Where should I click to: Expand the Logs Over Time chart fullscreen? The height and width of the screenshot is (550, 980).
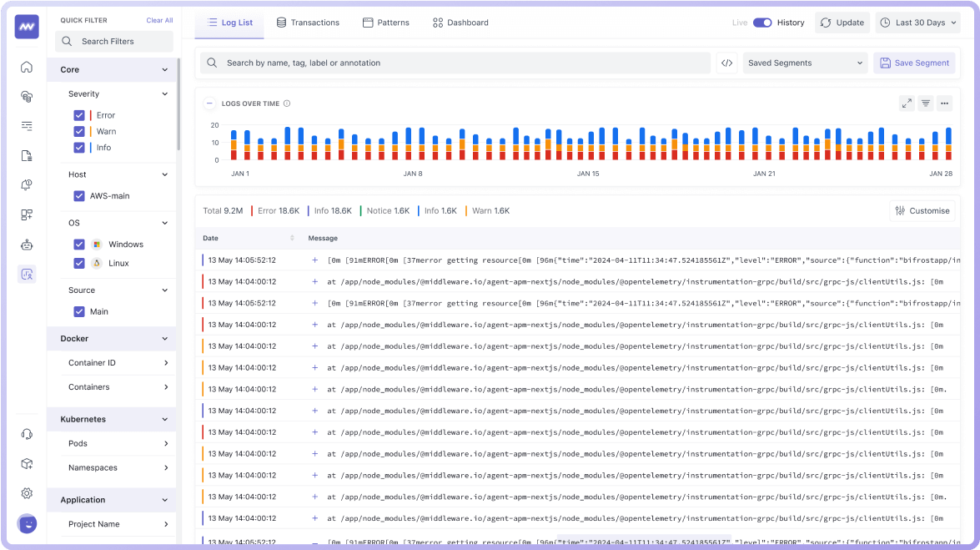click(x=906, y=103)
